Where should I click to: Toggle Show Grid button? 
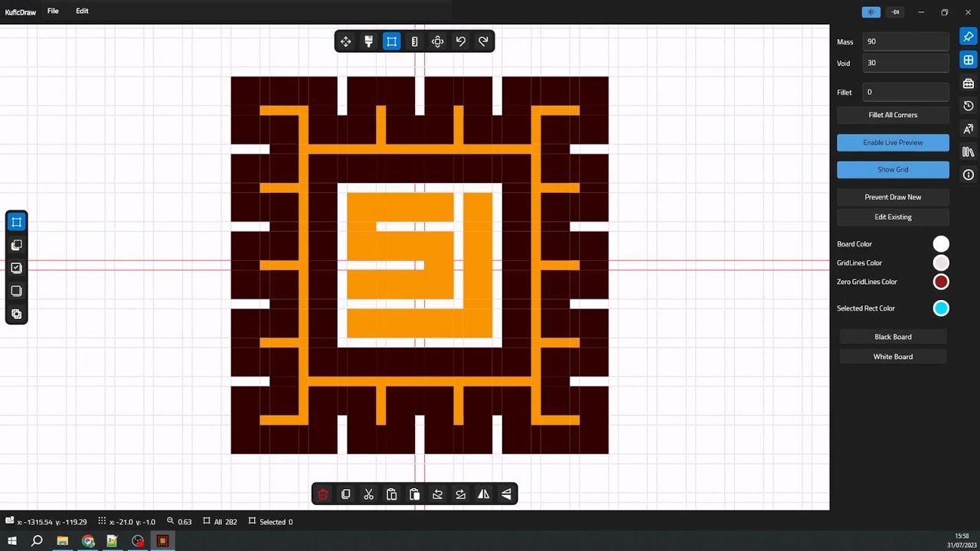point(893,169)
